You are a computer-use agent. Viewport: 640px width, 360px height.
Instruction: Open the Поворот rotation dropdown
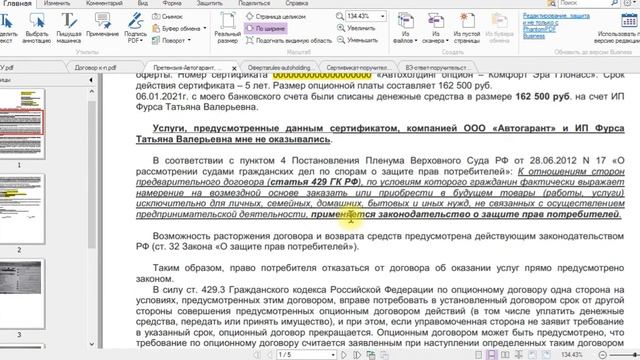(171, 40)
